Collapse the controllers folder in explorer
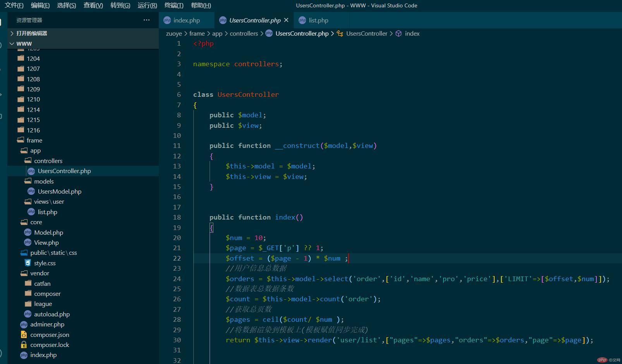 pyautogui.click(x=83, y=161)
